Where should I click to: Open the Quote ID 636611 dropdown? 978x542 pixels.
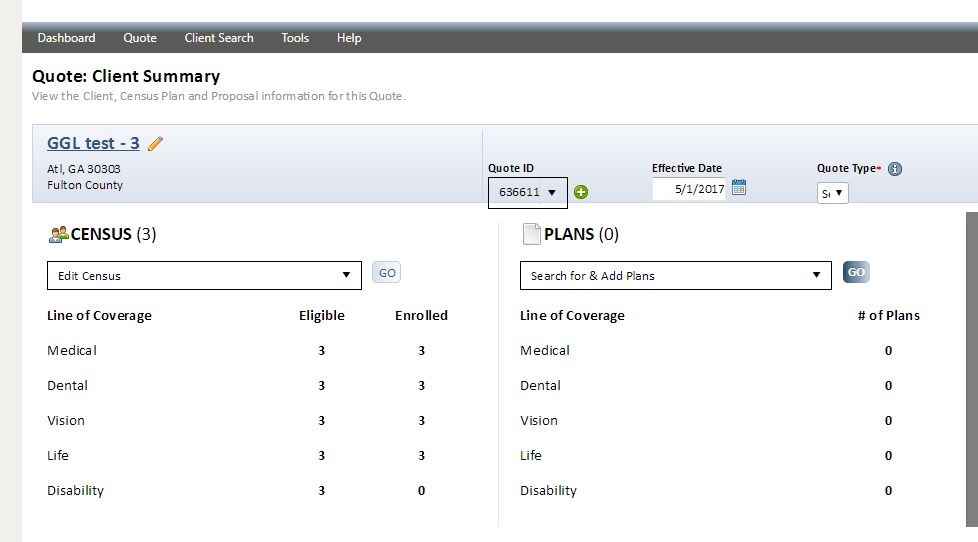tap(527, 192)
